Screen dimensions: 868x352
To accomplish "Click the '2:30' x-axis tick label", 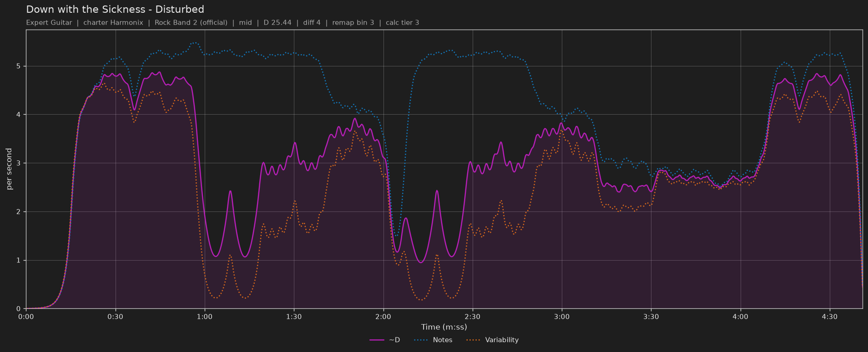I will (x=472, y=317).
